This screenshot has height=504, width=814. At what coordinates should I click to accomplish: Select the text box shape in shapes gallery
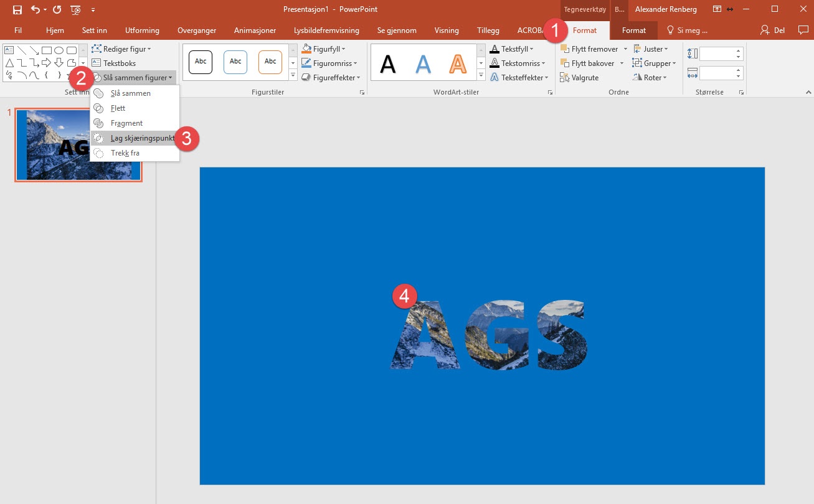(x=9, y=50)
